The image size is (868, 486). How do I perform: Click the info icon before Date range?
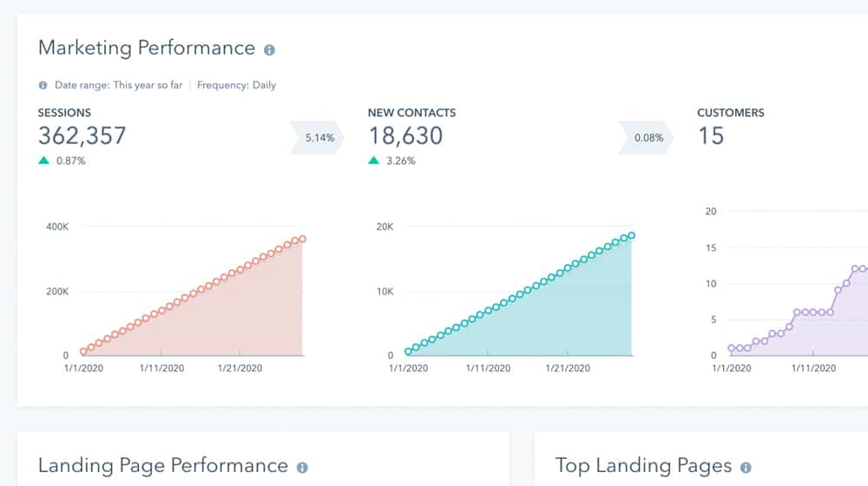click(x=43, y=85)
